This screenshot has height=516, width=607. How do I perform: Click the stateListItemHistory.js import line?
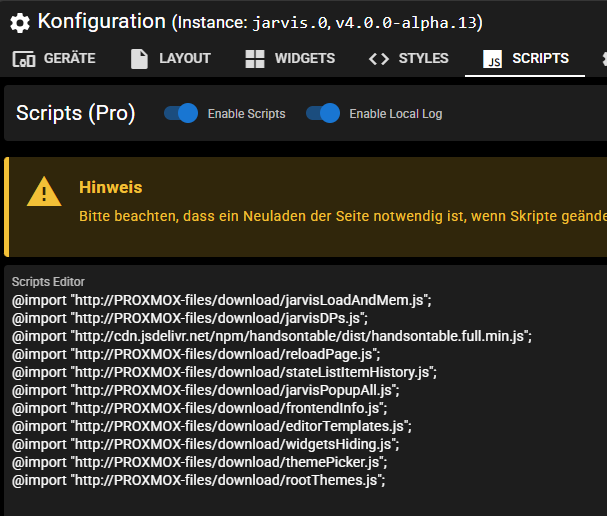coord(224,372)
